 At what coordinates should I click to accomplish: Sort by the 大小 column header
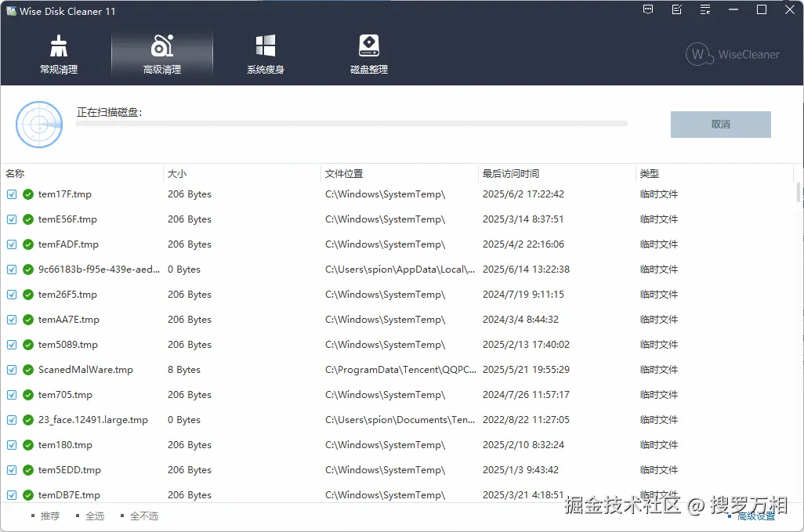[177, 174]
